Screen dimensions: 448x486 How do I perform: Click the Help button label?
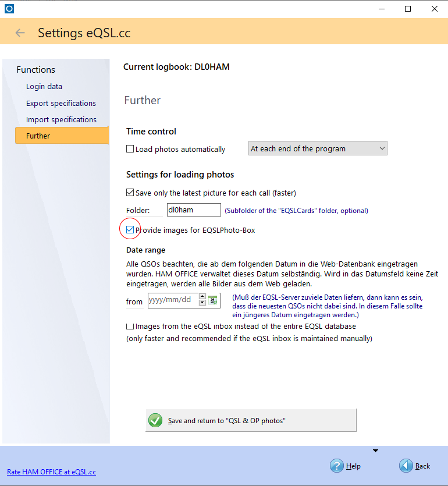[353, 466]
